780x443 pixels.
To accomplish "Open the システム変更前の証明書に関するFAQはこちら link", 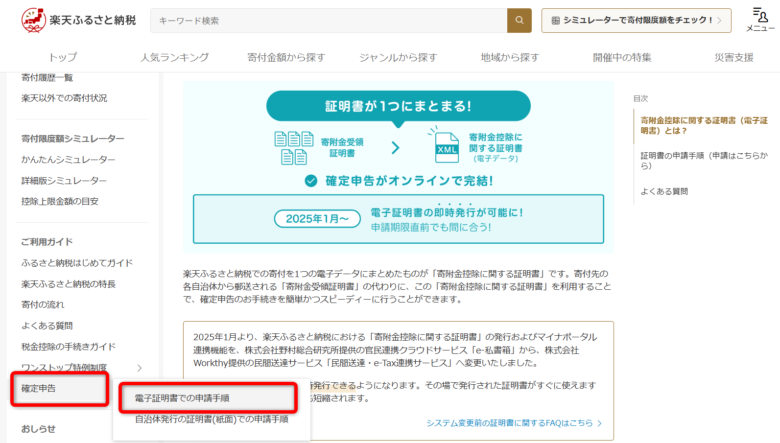I will click(x=513, y=423).
